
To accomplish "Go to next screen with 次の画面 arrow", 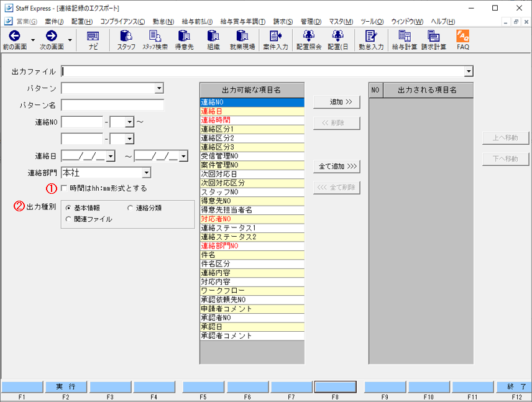I will 52,40.
